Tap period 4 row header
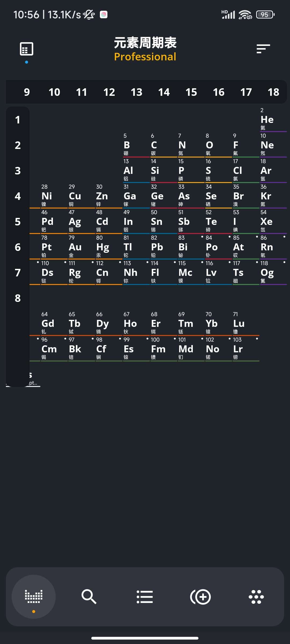Screen dimensions: 290x644 coord(18,196)
